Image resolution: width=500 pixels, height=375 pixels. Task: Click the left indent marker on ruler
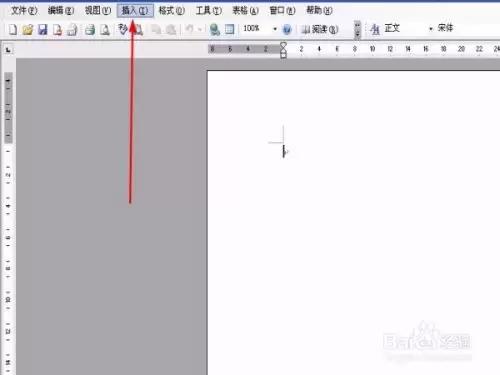tap(283, 54)
